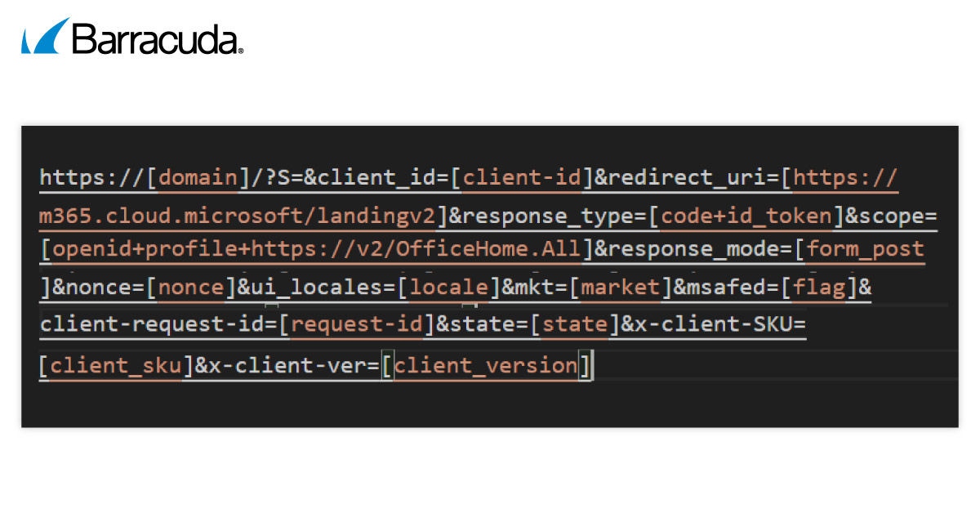
Task: Click the form_post response mode value
Action: (x=866, y=249)
